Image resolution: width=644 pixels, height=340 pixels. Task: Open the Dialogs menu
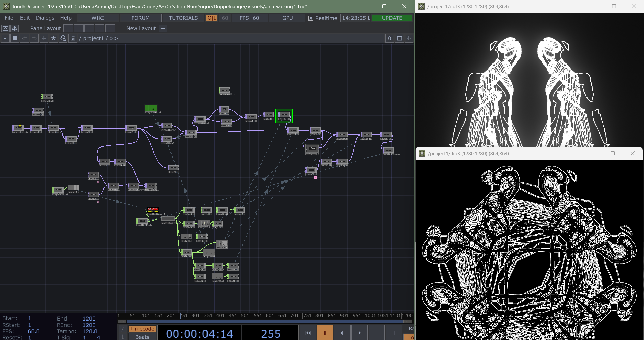click(45, 18)
